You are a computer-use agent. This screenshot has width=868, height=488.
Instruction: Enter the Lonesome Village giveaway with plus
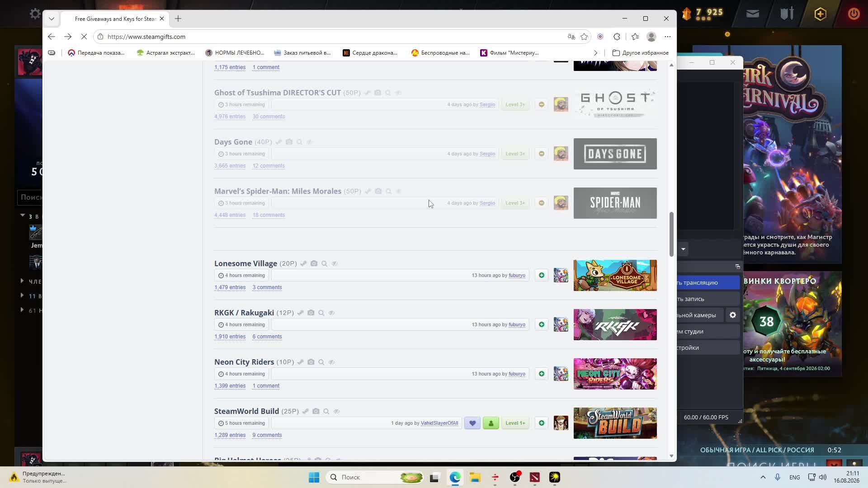tap(541, 275)
